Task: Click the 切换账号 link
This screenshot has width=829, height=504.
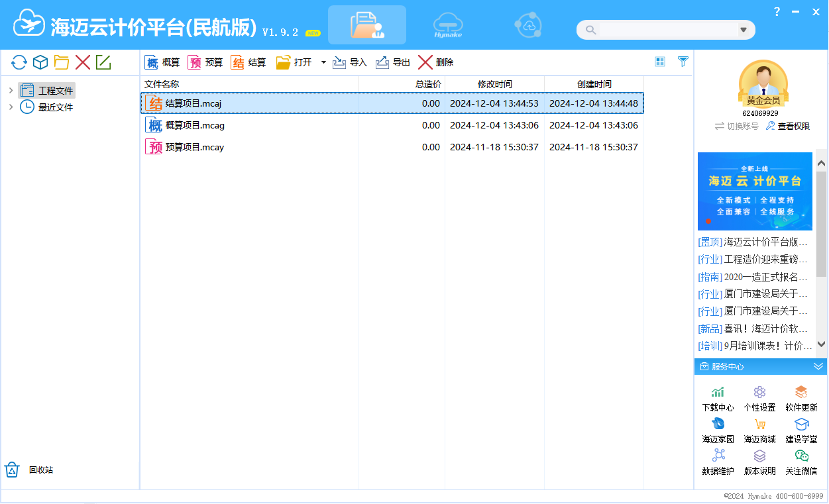Action: [736, 126]
